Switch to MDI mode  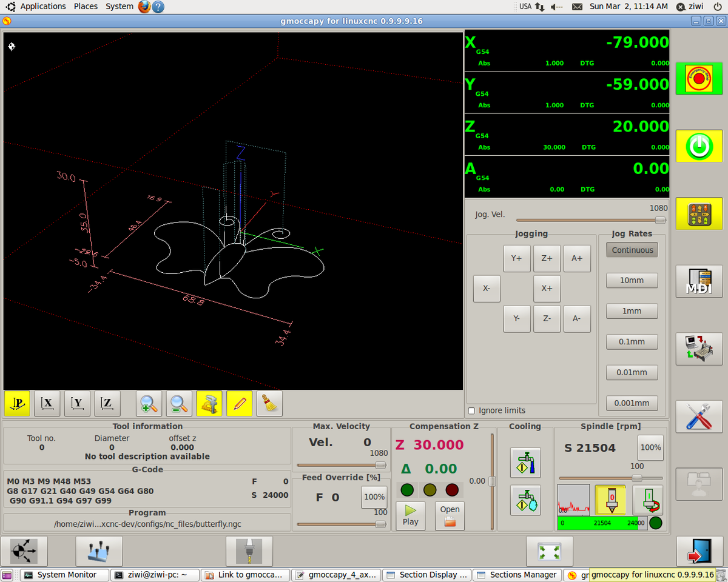point(699,281)
